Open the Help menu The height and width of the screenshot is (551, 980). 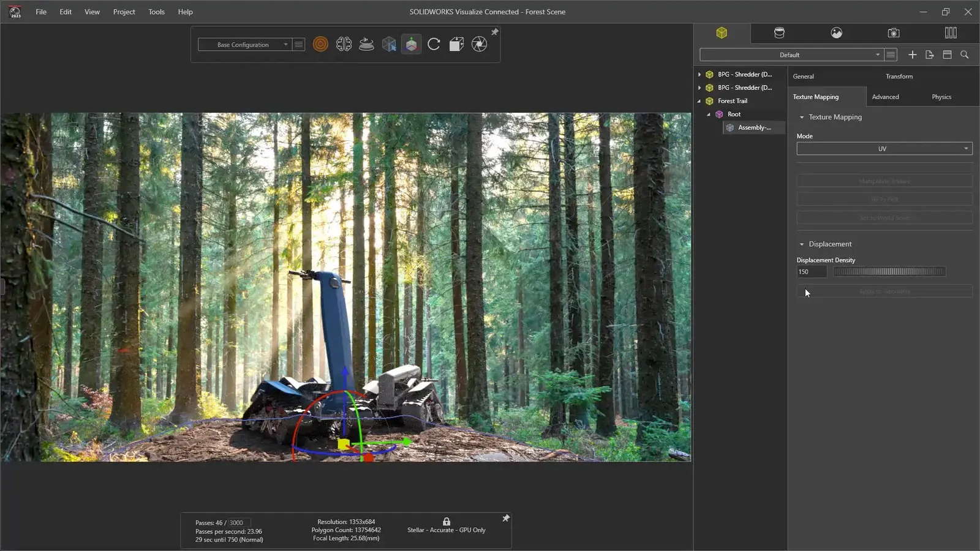point(185,12)
